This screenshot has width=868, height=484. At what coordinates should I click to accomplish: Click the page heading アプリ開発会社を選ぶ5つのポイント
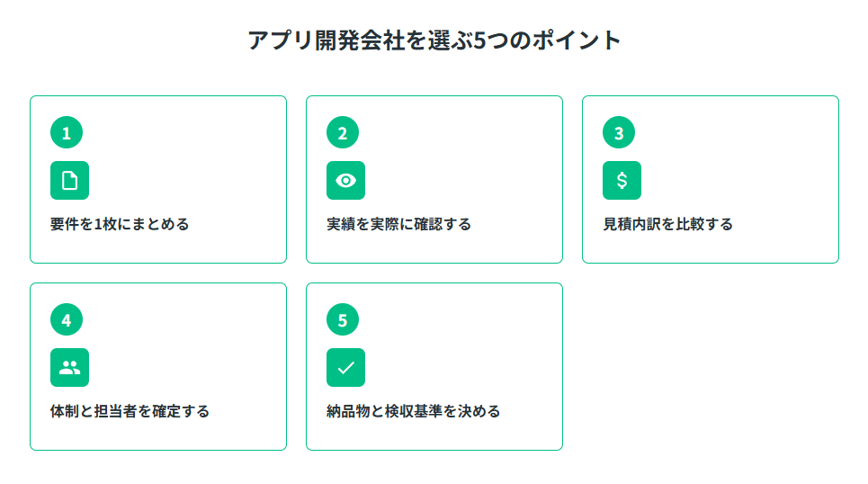pos(434,40)
